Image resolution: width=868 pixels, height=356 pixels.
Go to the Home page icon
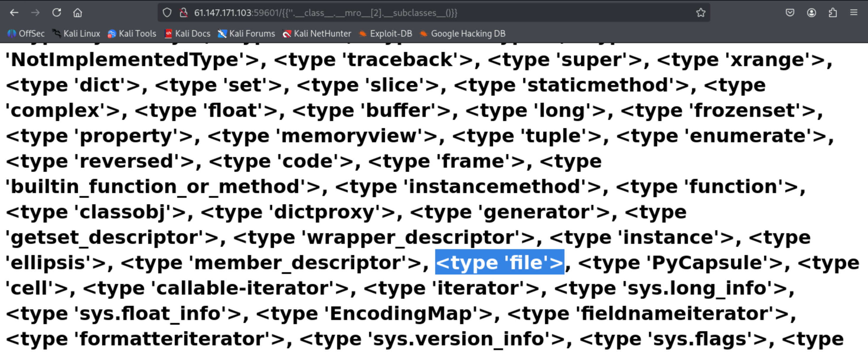tap(78, 13)
